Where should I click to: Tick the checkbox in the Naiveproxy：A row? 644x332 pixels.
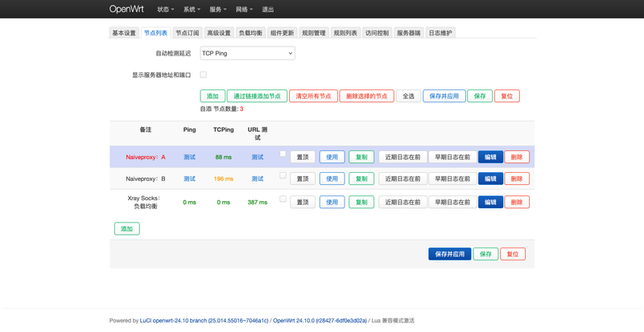click(283, 154)
